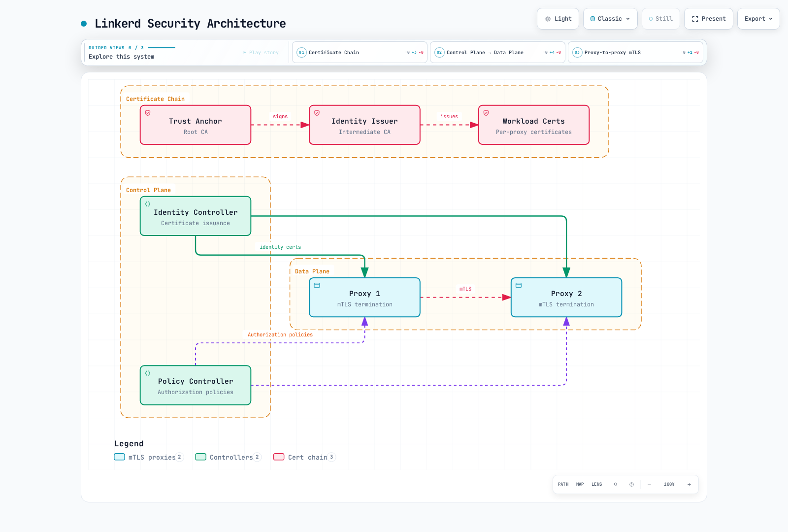Enable PATH mode in bottom toolbar
This screenshot has height=532, width=788.
(x=563, y=484)
